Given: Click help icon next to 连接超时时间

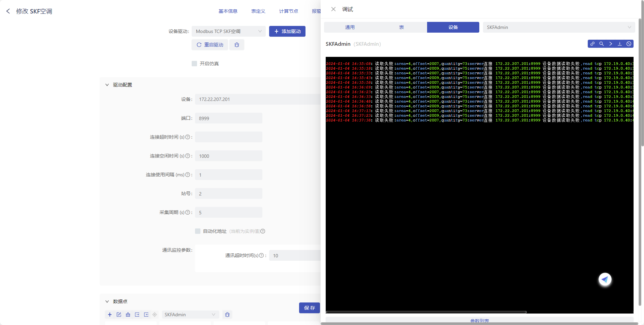Looking at the screenshot, I should click(188, 137).
